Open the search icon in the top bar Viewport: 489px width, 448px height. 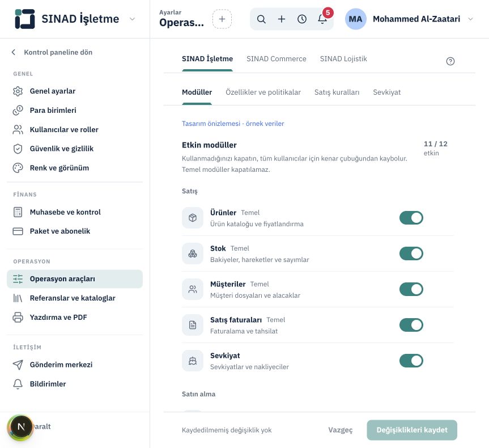261,19
